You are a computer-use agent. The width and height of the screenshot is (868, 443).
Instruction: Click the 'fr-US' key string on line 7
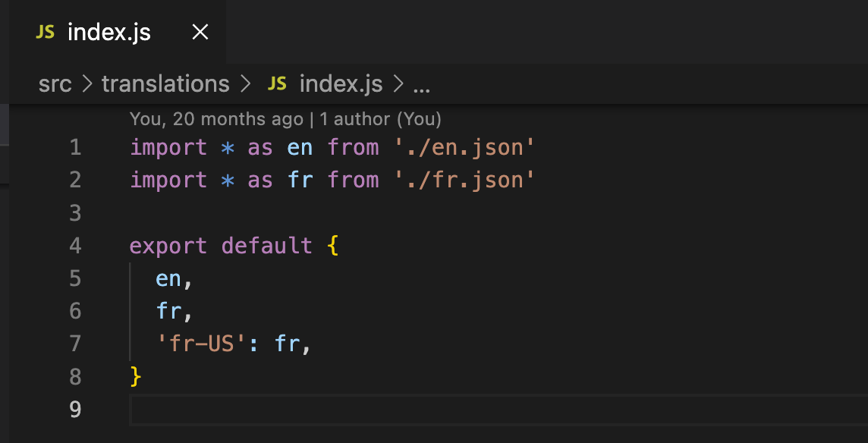click(201, 344)
